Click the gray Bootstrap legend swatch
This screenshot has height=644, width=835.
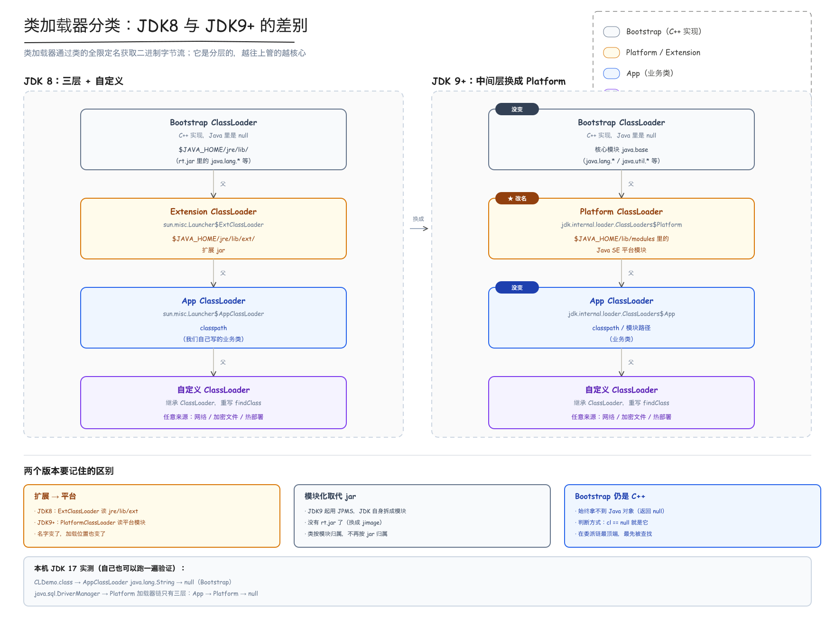(611, 32)
